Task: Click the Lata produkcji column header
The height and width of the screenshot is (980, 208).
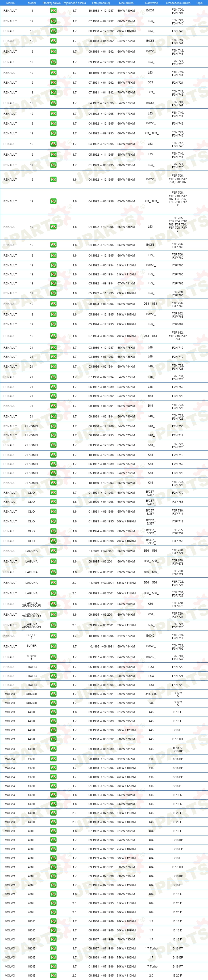Action: pyautogui.click(x=101, y=3)
